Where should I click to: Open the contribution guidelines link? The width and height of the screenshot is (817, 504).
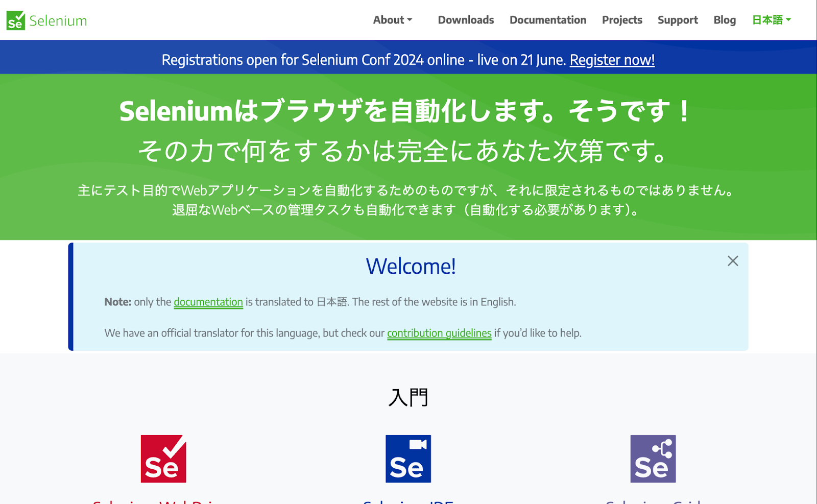point(439,333)
